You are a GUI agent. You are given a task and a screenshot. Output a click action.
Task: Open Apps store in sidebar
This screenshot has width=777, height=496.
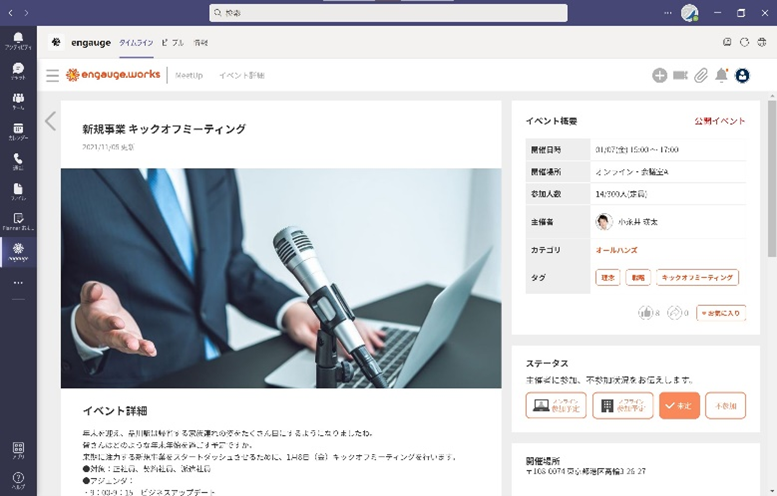[x=18, y=450]
